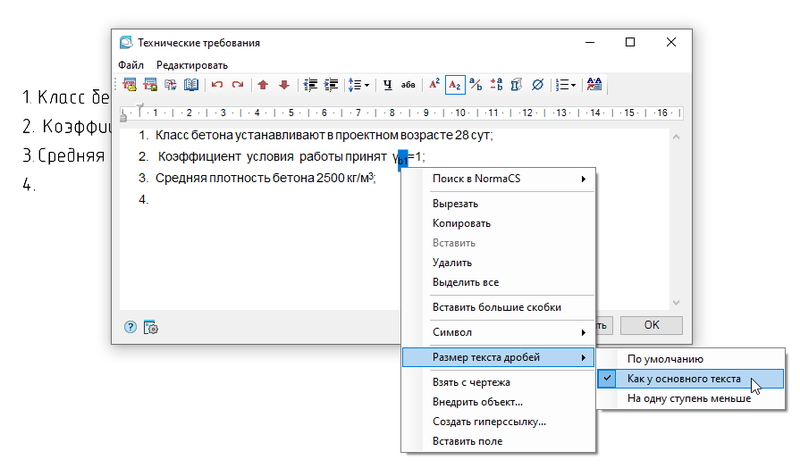The width and height of the screenshot is (800, 468).
Task: Click the OK button
Action: click(x=651, y=325)
